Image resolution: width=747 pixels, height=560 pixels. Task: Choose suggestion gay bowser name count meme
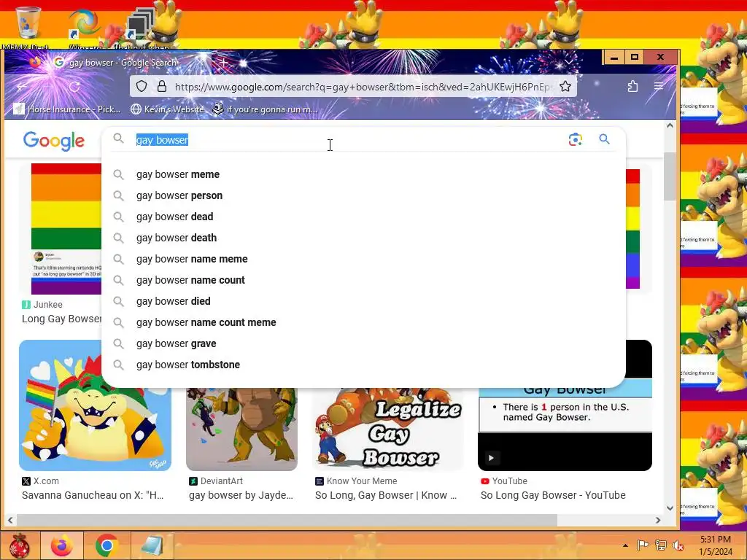tap(364, 322)
